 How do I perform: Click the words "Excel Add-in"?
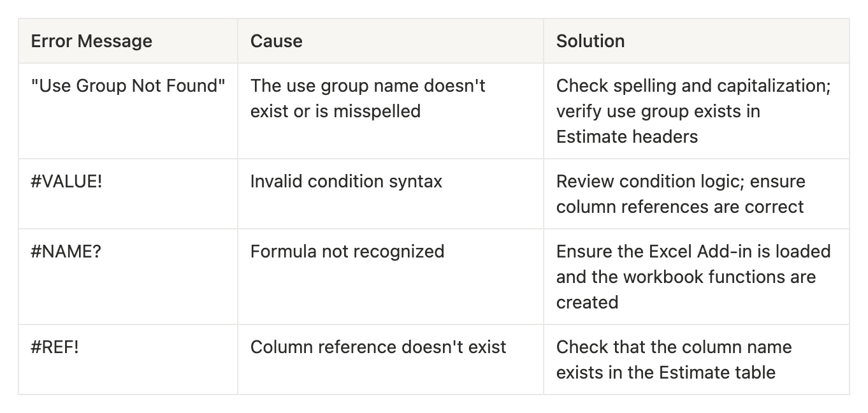pyautogui.click(x=699, y=252)
